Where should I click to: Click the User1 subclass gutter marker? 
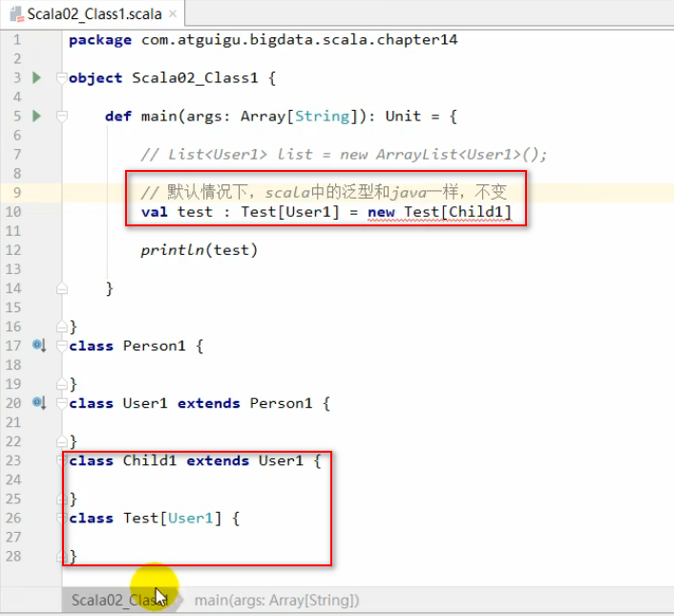[39, 403]
